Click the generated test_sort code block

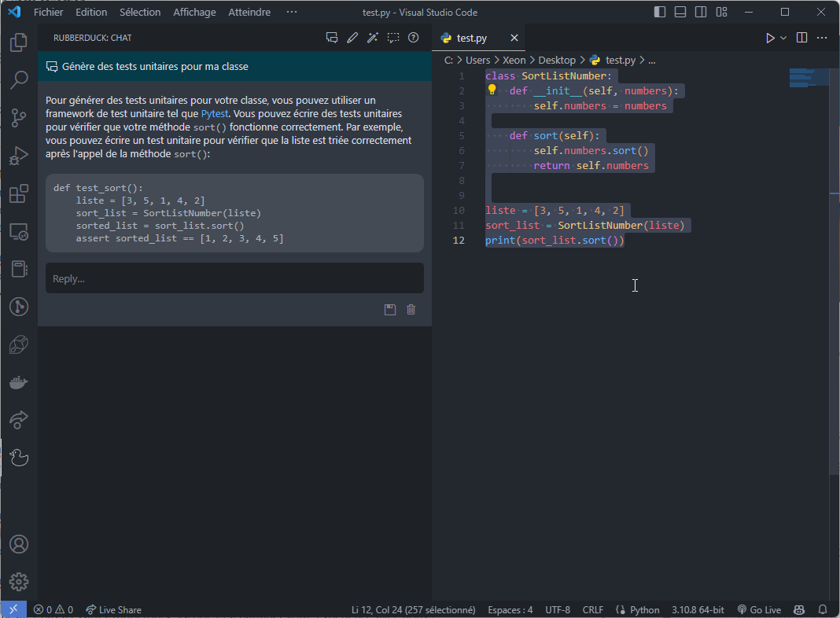pyautogui.click(x=234, y=213)
